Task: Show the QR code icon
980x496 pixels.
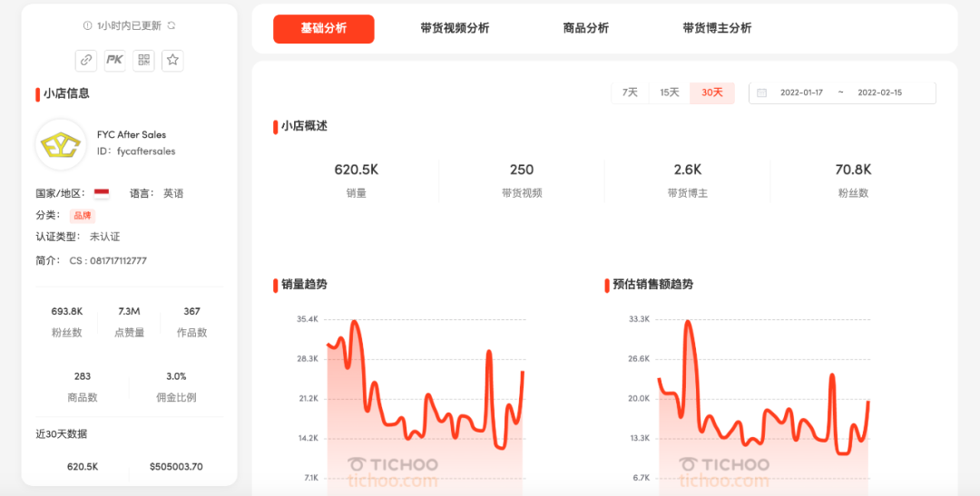Action: coord(143,60)
